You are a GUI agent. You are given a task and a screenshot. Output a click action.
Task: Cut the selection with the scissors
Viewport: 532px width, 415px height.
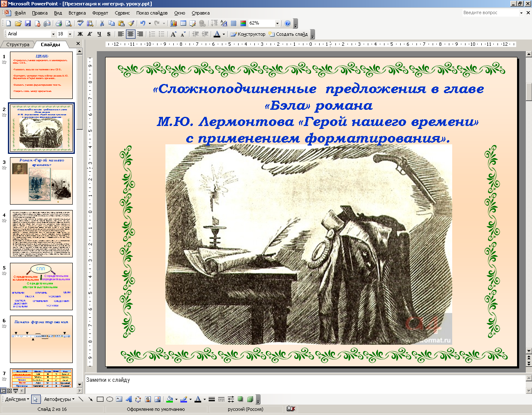[x=102, y=23]
